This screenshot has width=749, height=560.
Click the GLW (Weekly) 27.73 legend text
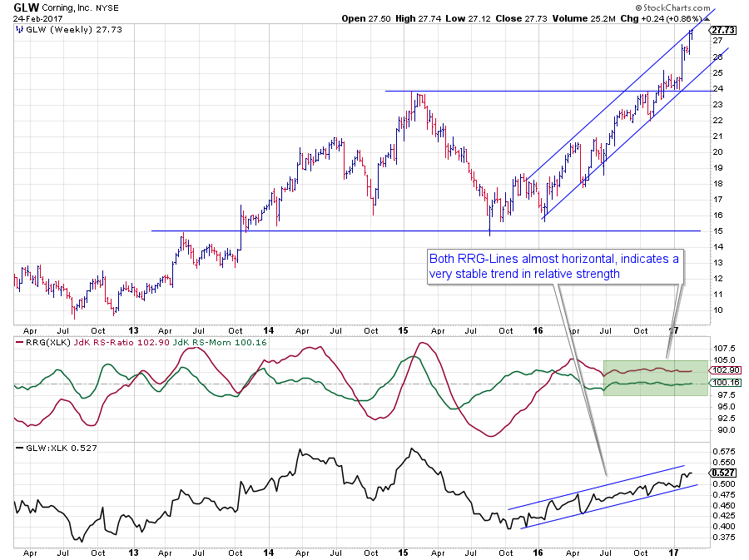(74, 30)
